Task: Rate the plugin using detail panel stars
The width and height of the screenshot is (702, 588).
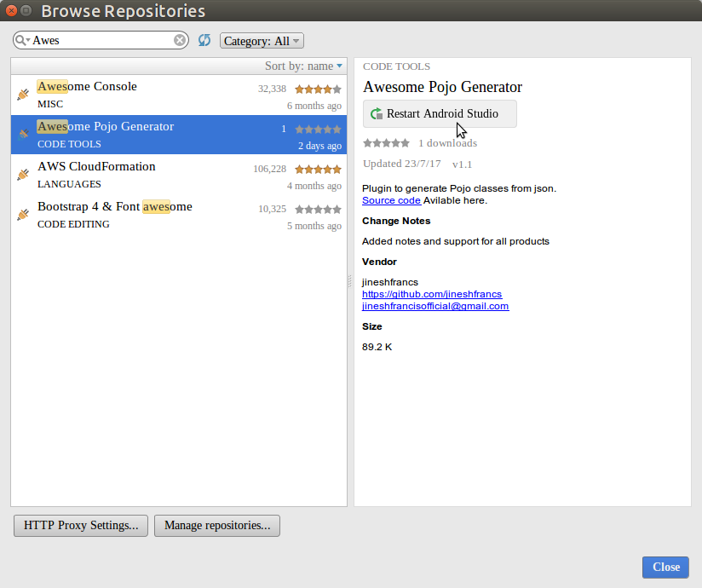Action: click(386, 143)
